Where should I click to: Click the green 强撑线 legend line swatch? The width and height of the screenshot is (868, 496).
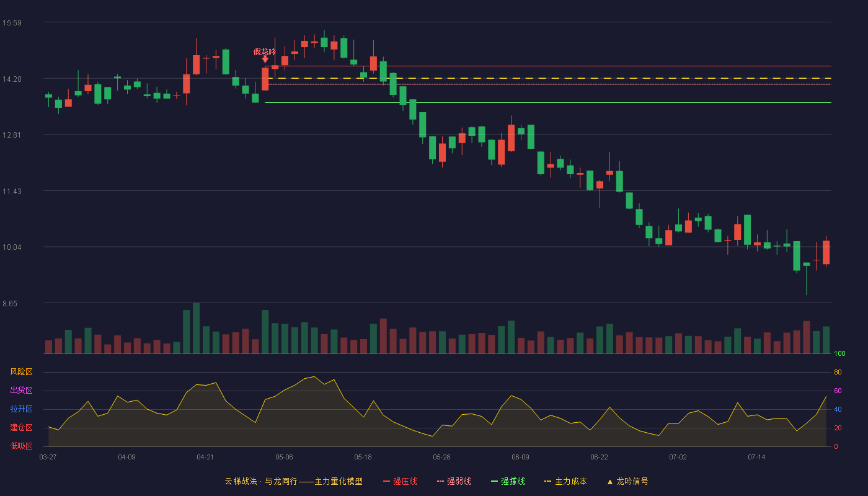point(494,481)
